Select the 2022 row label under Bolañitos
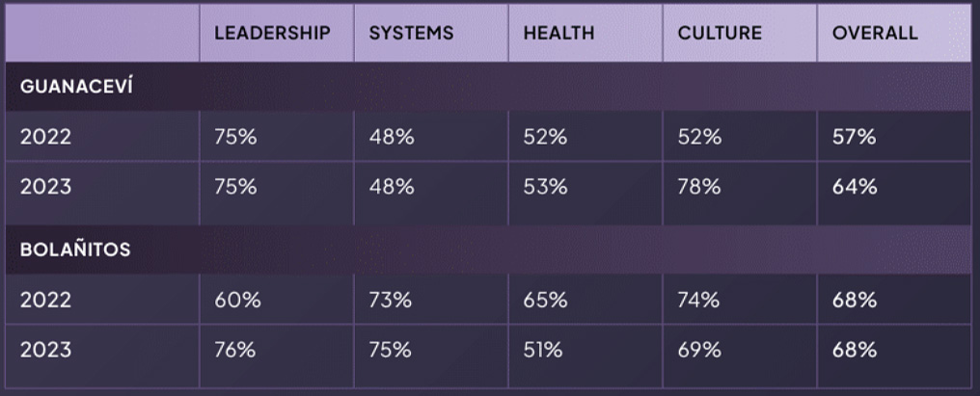980x396 pixels. tap(45, 300)
